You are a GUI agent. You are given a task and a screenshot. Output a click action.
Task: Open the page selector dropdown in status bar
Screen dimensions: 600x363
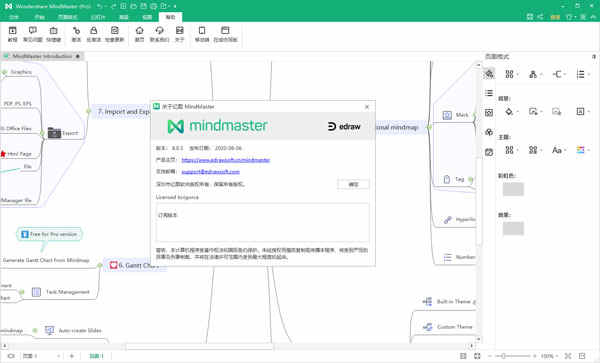tap(41, 356)
